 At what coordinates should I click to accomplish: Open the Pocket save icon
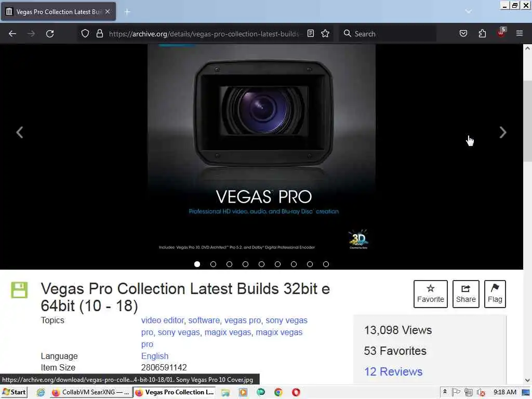click(463, 33)
